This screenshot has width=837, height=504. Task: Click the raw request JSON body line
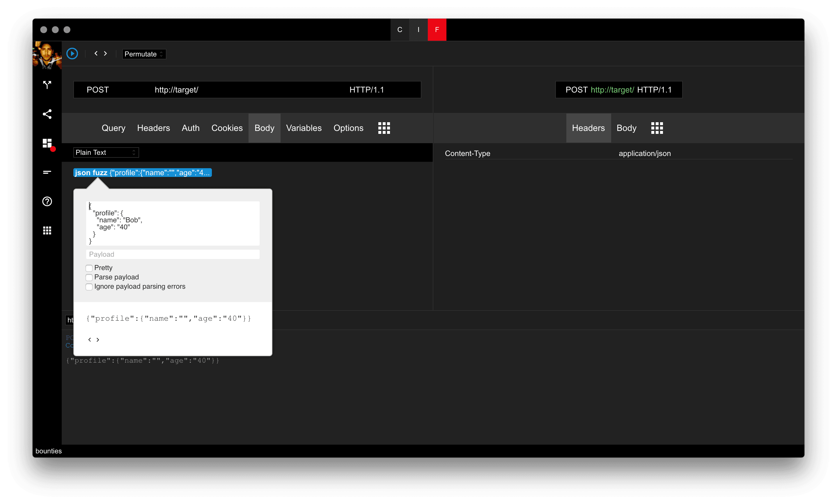tap(143, 360)
